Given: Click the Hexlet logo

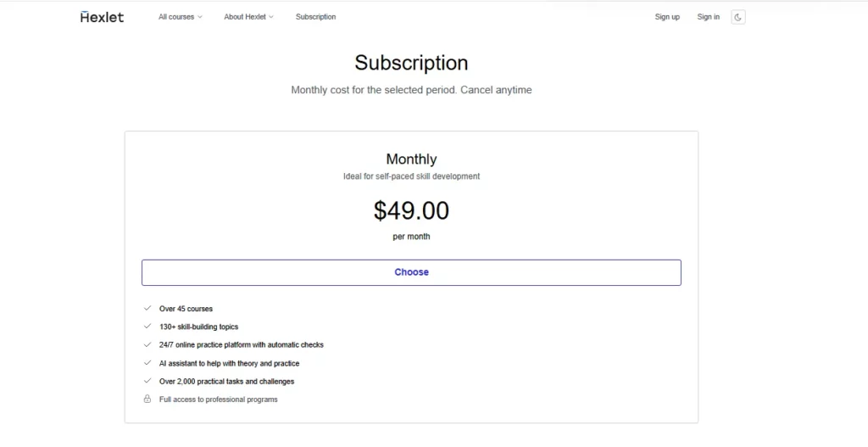Looking at the screenshot, I should tap(103, 17).
